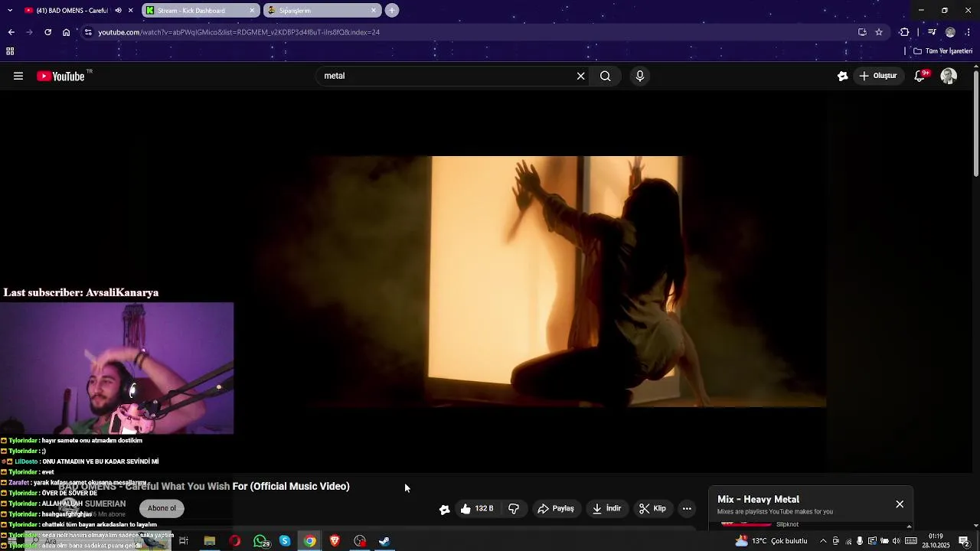Dislike the video
980x551 pixels.
(x=514, y=508)
